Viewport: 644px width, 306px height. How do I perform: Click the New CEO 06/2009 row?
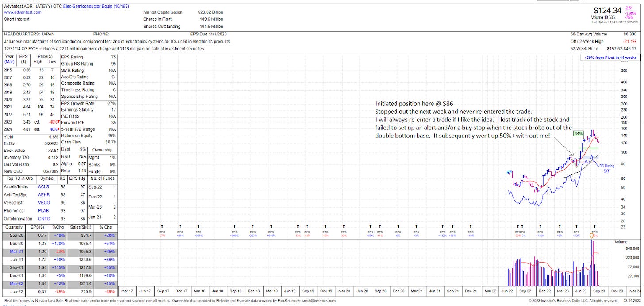click(x=31, y=171)
